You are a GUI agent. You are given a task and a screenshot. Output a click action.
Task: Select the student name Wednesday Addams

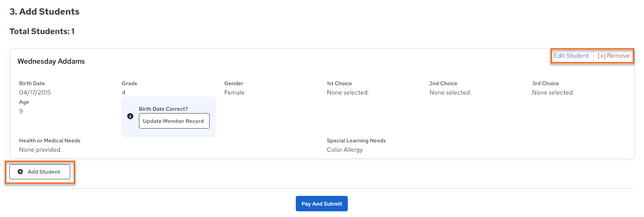[51, 61]
